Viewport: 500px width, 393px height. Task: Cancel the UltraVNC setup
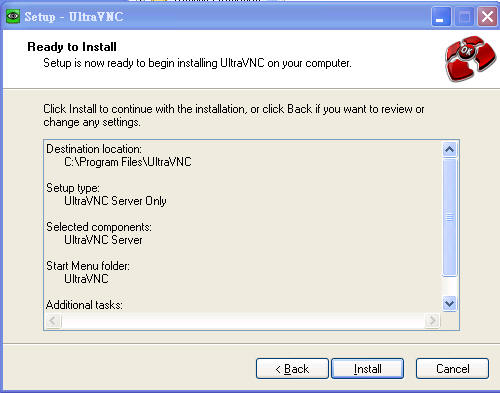[452, 369]
